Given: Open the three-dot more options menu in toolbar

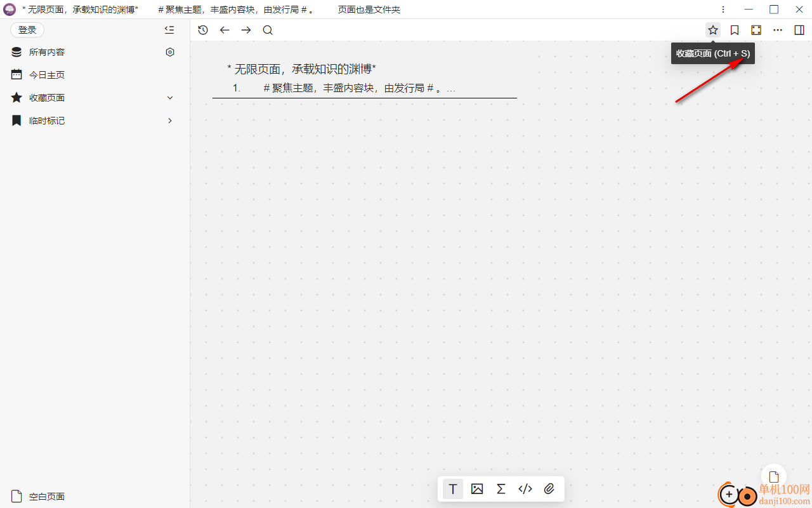Looking at the screenshot, I should (778, 30).
